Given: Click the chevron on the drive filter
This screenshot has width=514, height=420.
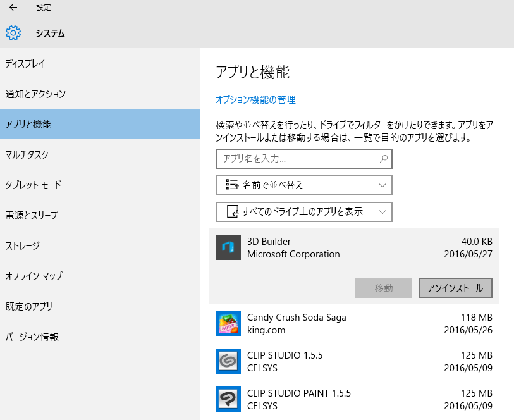Looking at the screenshot, I should [x=382, y=212].
